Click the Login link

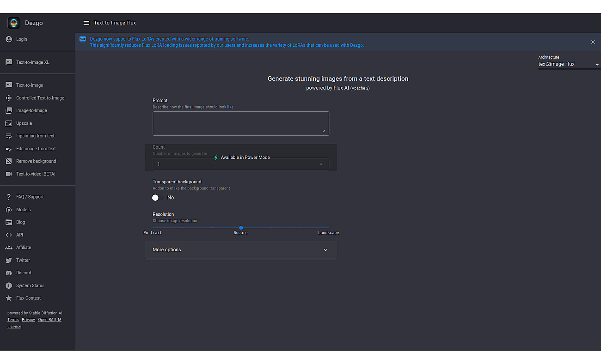pos(22,39)
